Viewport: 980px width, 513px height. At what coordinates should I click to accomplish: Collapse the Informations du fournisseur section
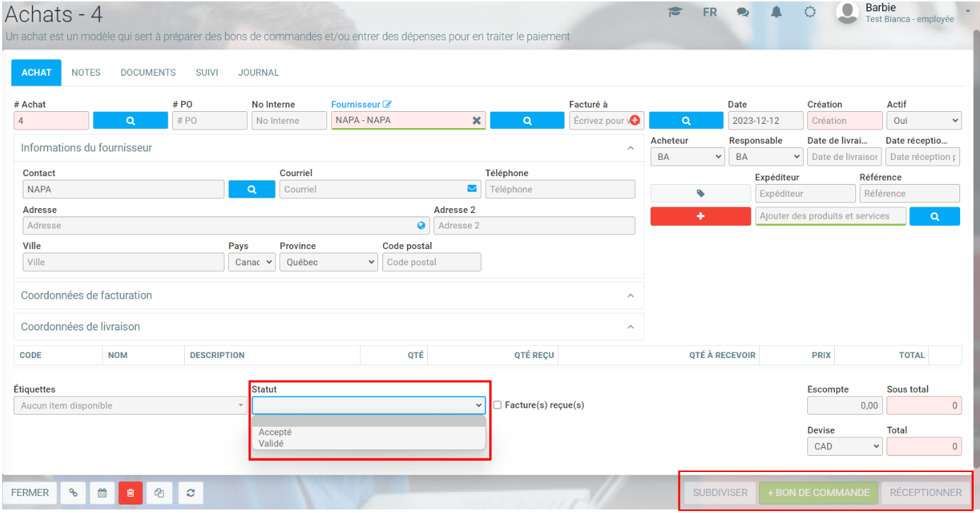(x=630, y=149)
